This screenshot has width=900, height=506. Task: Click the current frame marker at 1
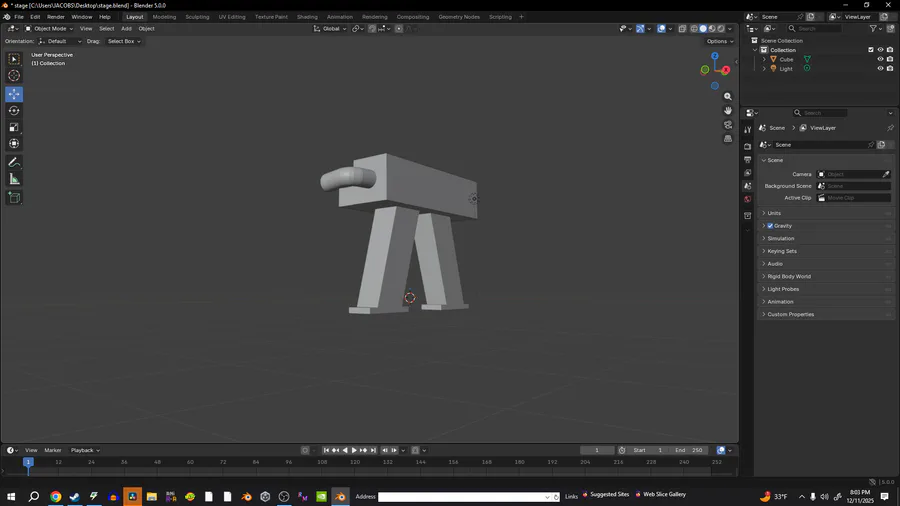28,462
